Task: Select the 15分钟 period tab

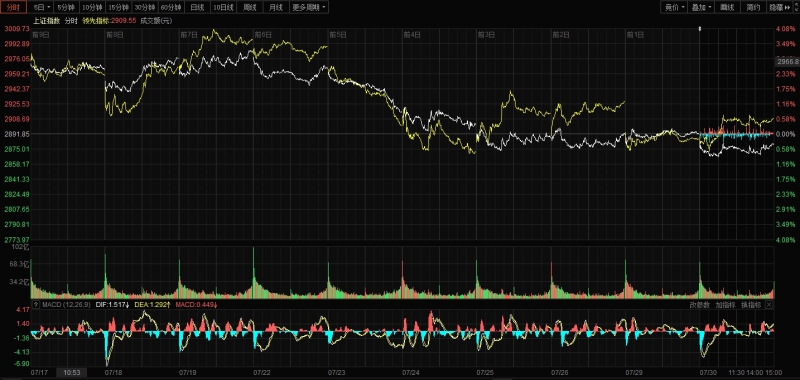Action: (119, 7)
